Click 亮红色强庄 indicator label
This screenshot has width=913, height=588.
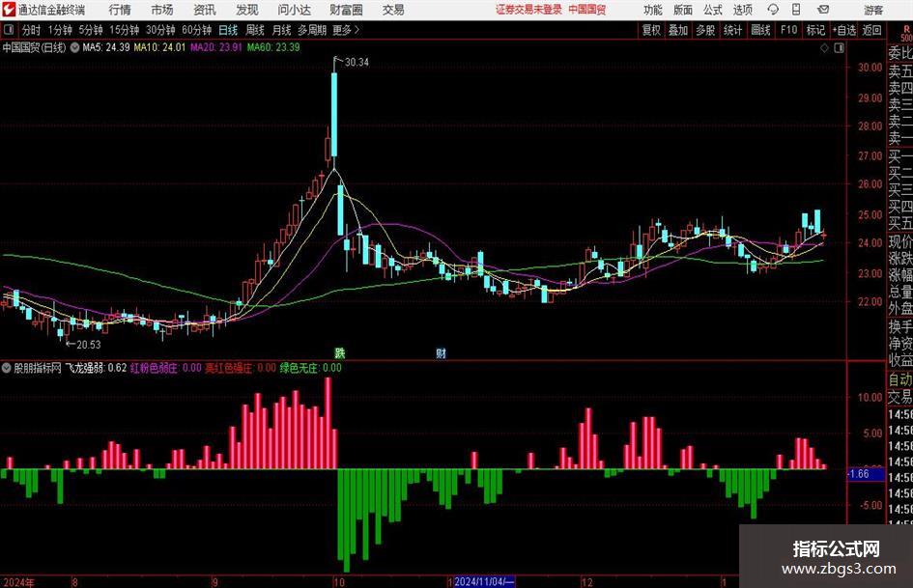tap(240, 368)
